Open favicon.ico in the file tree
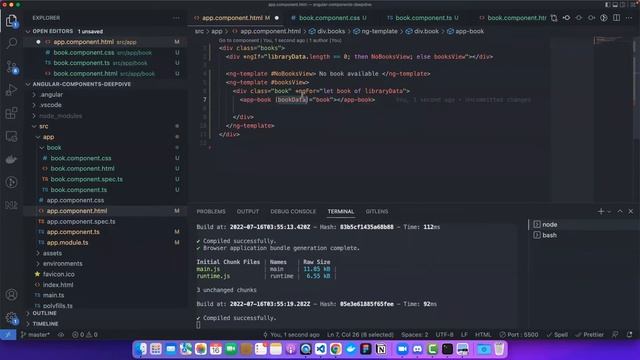Viewport: 640px width, 360px height. 59,274
